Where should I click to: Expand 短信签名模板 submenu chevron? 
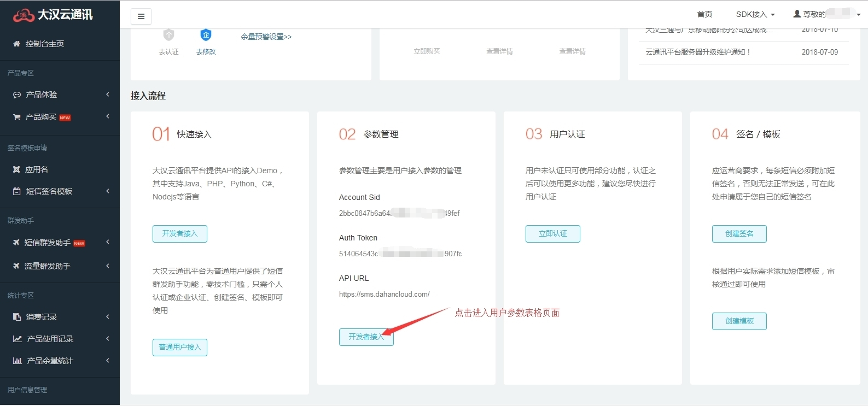[108, 191]
